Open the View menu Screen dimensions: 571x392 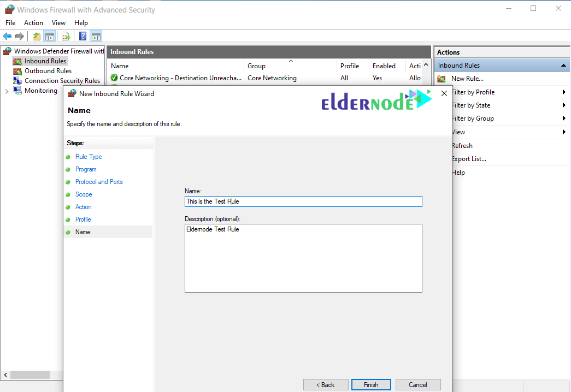58,22
